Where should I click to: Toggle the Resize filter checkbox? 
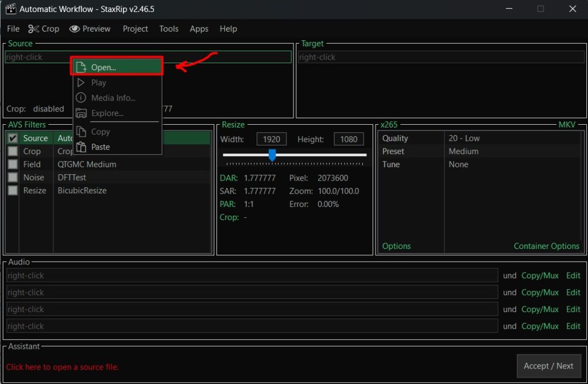[13, 191]
